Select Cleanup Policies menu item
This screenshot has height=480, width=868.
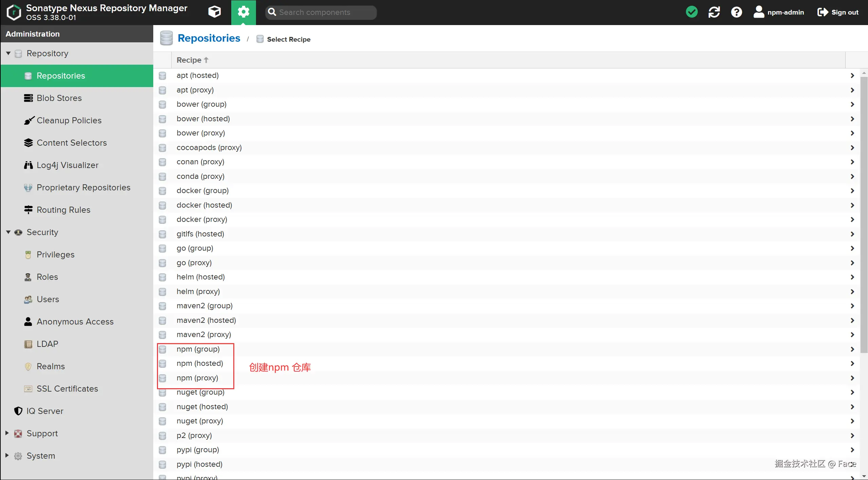69,120
